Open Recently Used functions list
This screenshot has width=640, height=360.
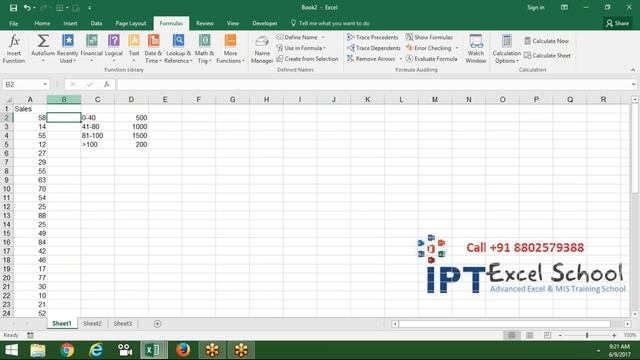67,49
